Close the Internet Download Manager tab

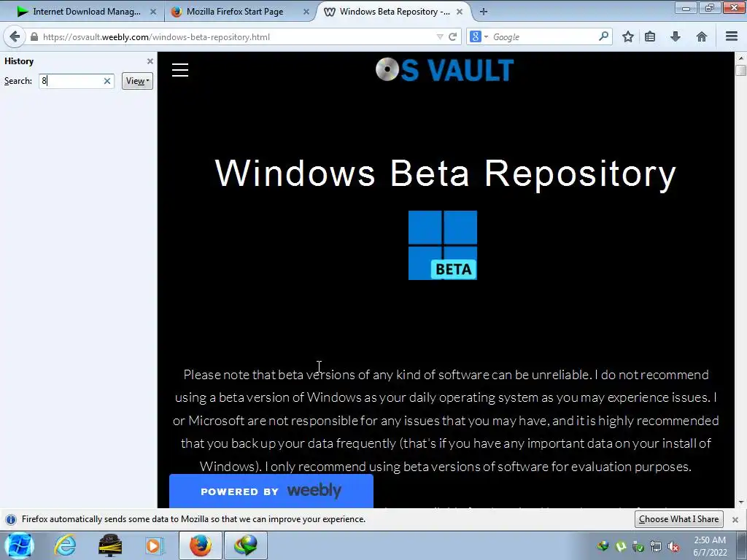(x=153, y=12)
